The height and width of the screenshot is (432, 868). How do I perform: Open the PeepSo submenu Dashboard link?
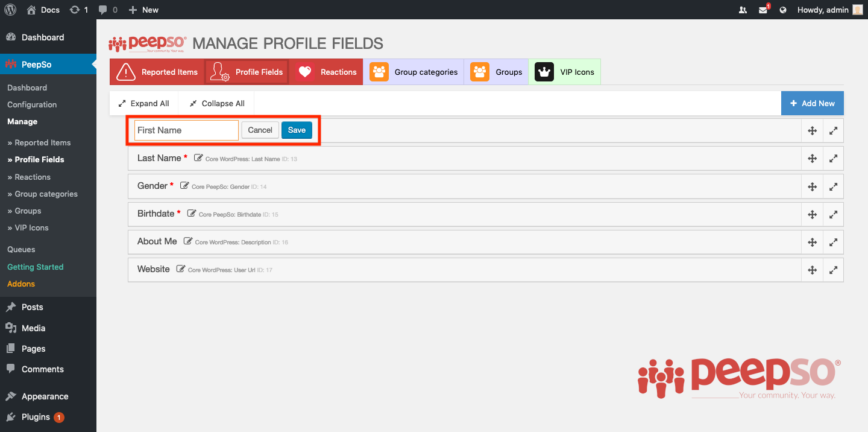pos(27,87)
